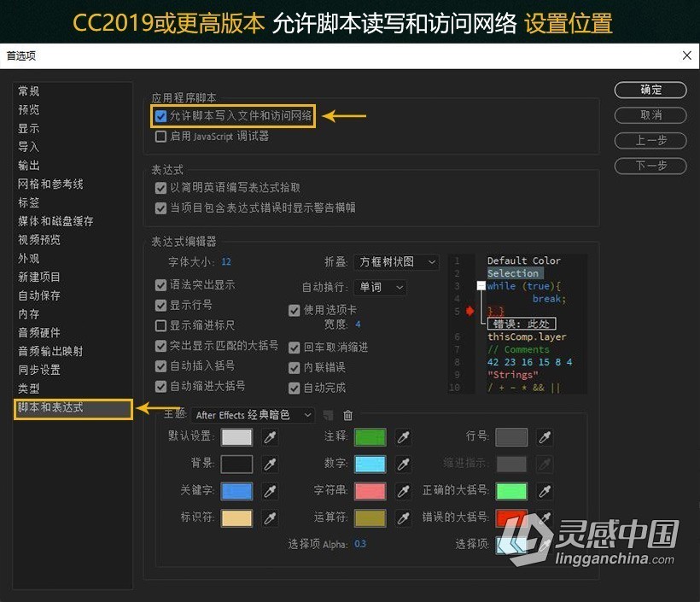Click the 宽度 value 4
The height and width of the screenshot is (602, 700).
click(358, 324)
